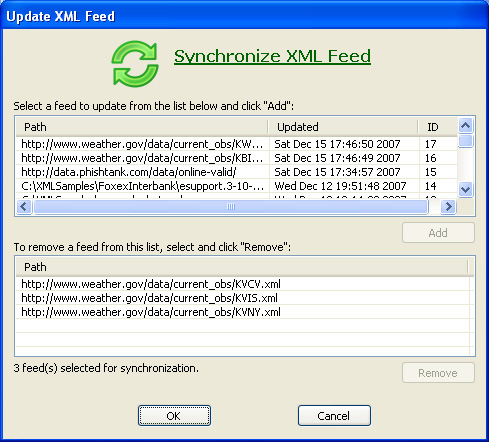Confirm with the OK button
The height and width of the screenshot is (442, 489).
(174, 416)
